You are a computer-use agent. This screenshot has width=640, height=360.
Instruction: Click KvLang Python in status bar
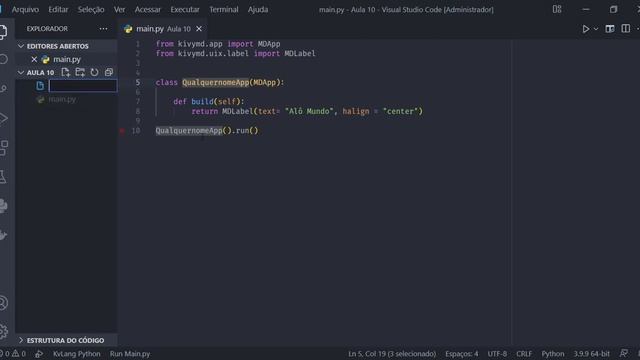click(x=77, y=354)
